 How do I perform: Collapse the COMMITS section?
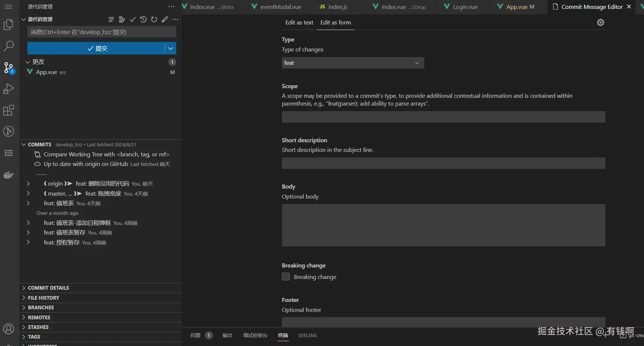[24, 144]
